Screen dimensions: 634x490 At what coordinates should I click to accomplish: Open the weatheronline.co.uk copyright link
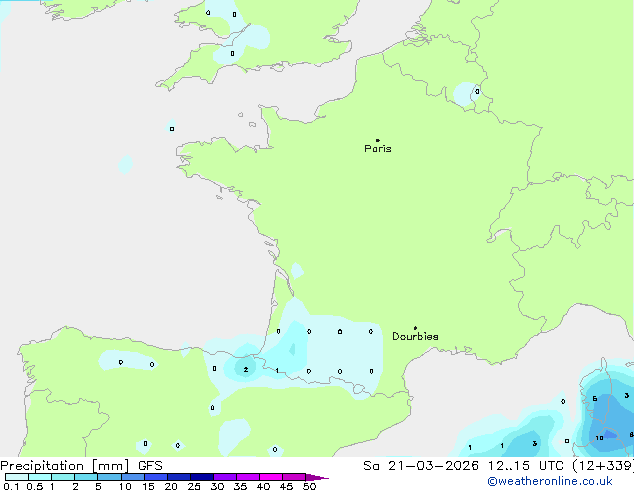point(550,481)
